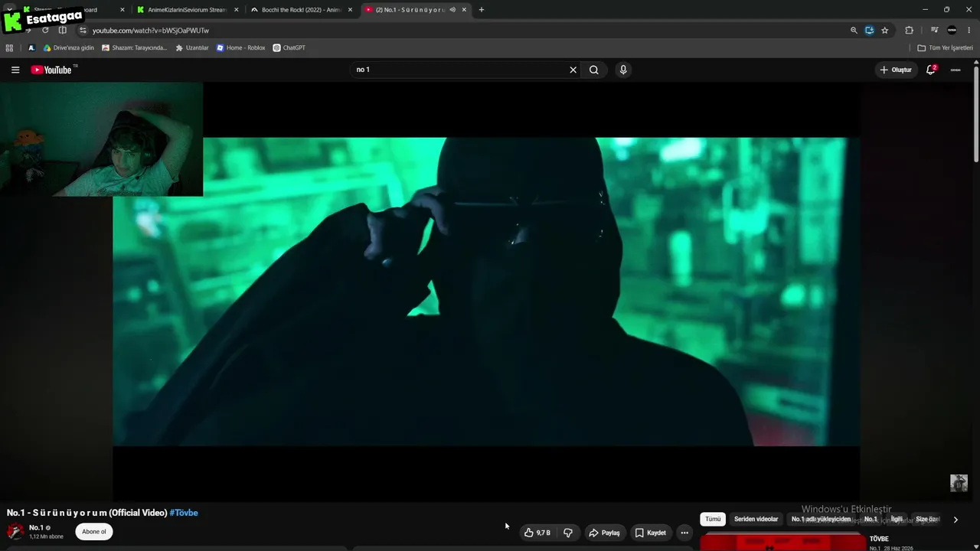Follow the #Tövbe hashtag link
Image resolution: width=980 pixels, height=551 pixels.
coord(184,513)
